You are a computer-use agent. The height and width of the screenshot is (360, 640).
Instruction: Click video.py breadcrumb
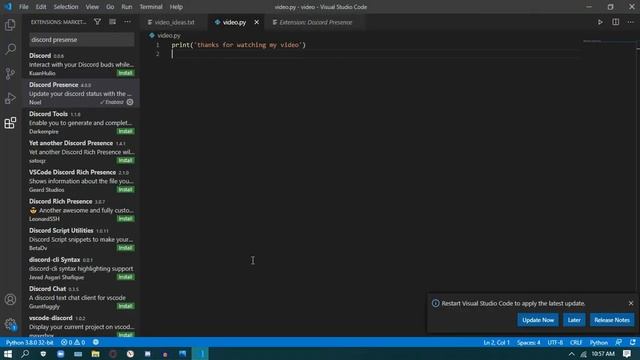point(169,36)
